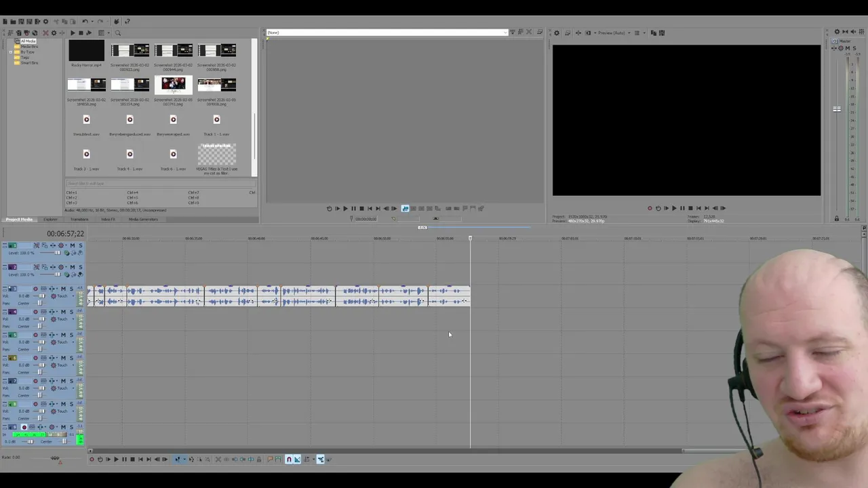Switch to the Transitions tab
The height and width of the screenshot is (488, 868).
(79, 220)
